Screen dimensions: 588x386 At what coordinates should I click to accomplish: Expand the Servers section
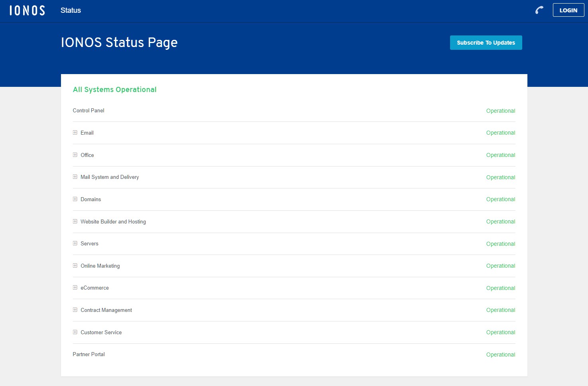[x=75, y=243]
